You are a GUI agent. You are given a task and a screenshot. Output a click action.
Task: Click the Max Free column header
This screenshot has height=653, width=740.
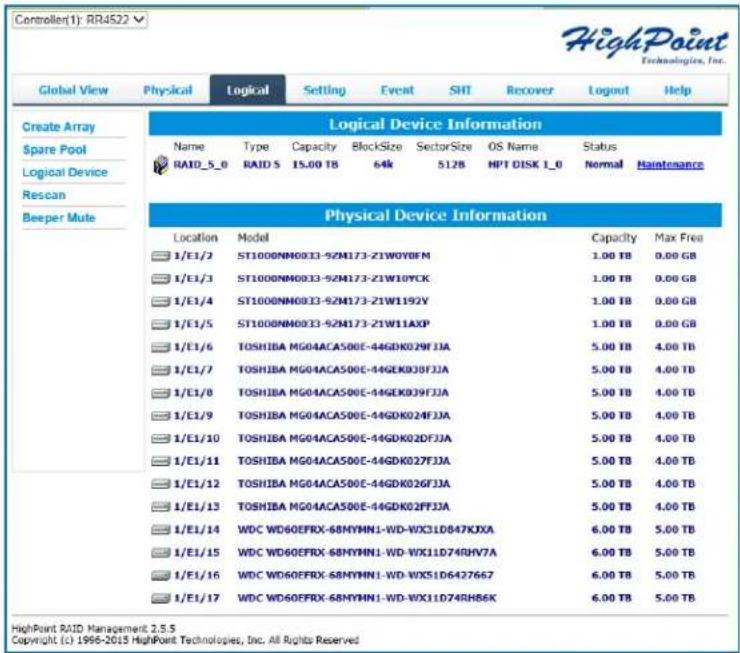[x=679, y=237]
